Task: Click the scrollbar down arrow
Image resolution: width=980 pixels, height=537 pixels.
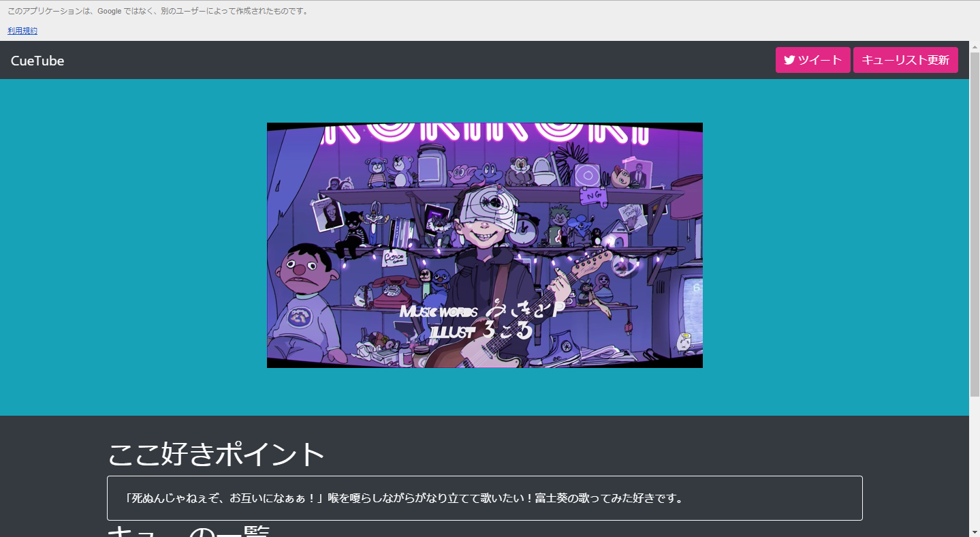Action: 975,532
